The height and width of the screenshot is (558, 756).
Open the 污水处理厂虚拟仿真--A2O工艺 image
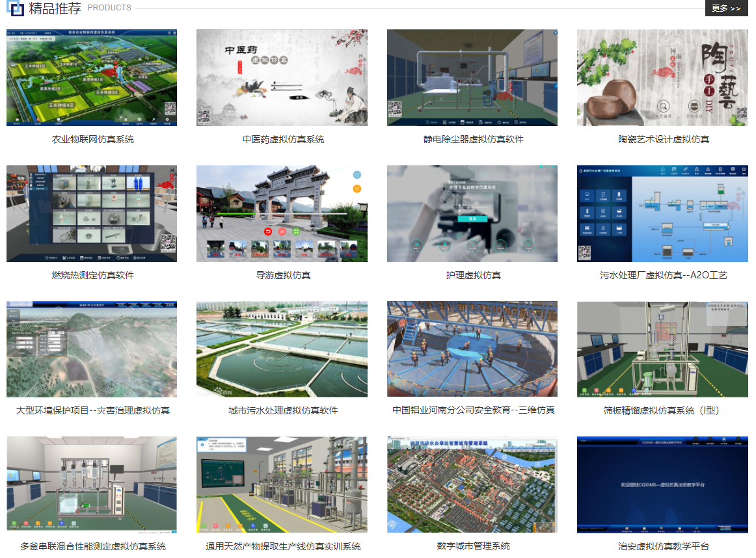(662, 213)
